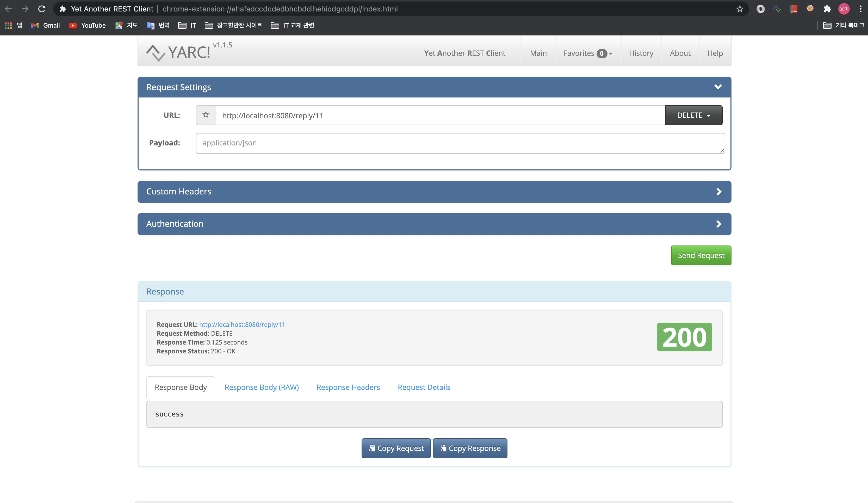This screenshot has height=503, width=868.
Task: Collapse the Request Settings panel
Action: click(718, 87)
